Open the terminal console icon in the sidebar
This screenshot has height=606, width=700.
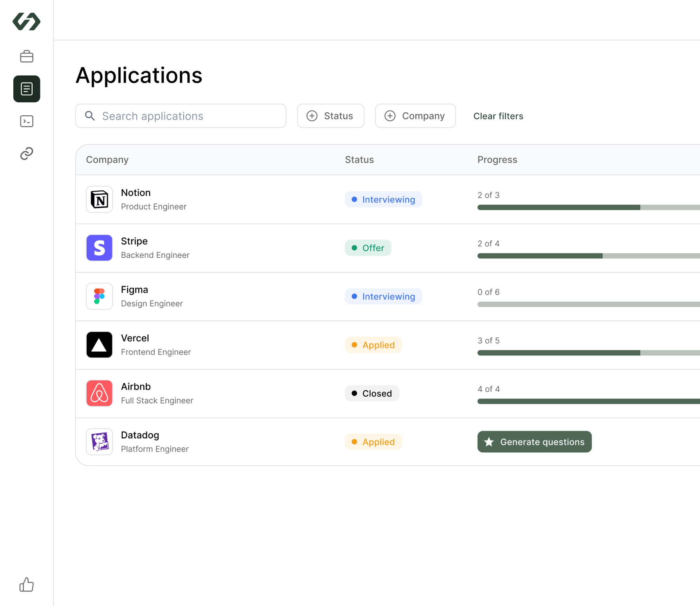tap(26, 121)
